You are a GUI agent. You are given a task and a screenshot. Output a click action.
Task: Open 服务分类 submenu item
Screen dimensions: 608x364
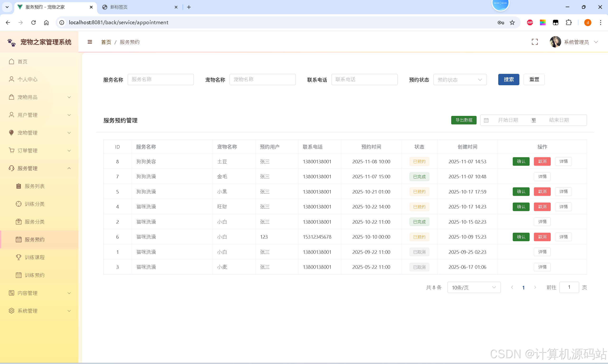pos(39,222)
